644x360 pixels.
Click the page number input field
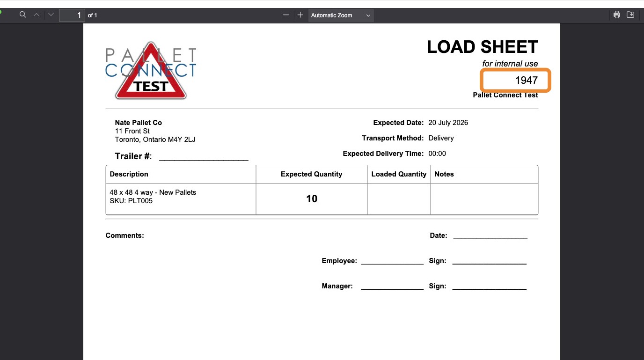coord(72,15)
